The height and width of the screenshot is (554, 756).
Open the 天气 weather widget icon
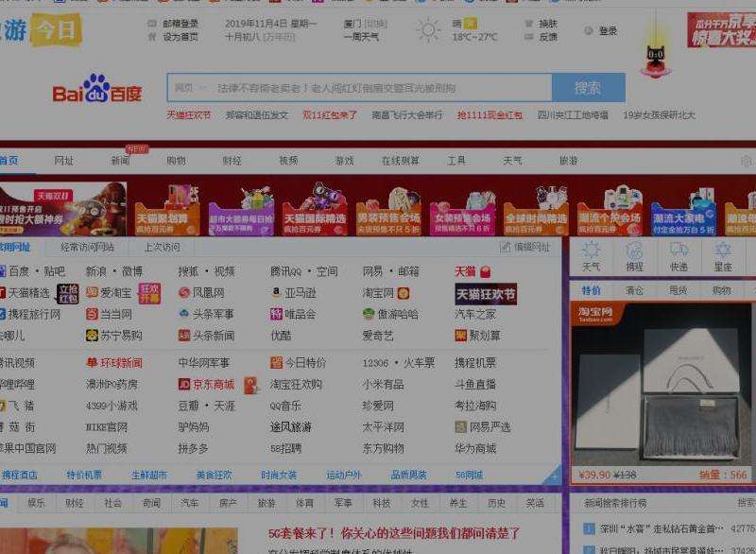pos(592,257)
